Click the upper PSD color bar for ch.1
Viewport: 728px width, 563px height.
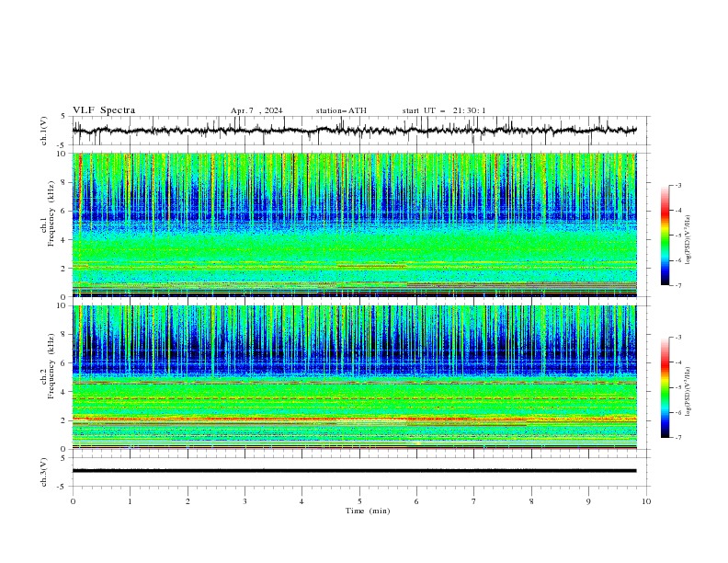coord(665,236)
